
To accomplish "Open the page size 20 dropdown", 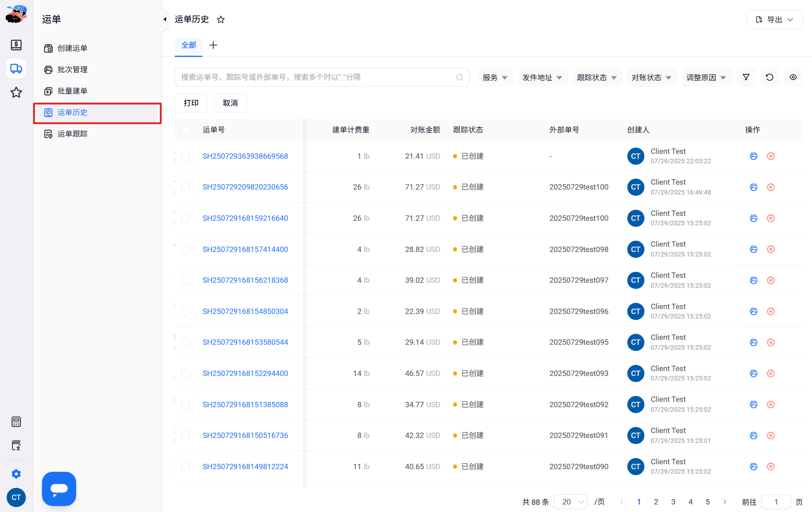I will (570, 502).
